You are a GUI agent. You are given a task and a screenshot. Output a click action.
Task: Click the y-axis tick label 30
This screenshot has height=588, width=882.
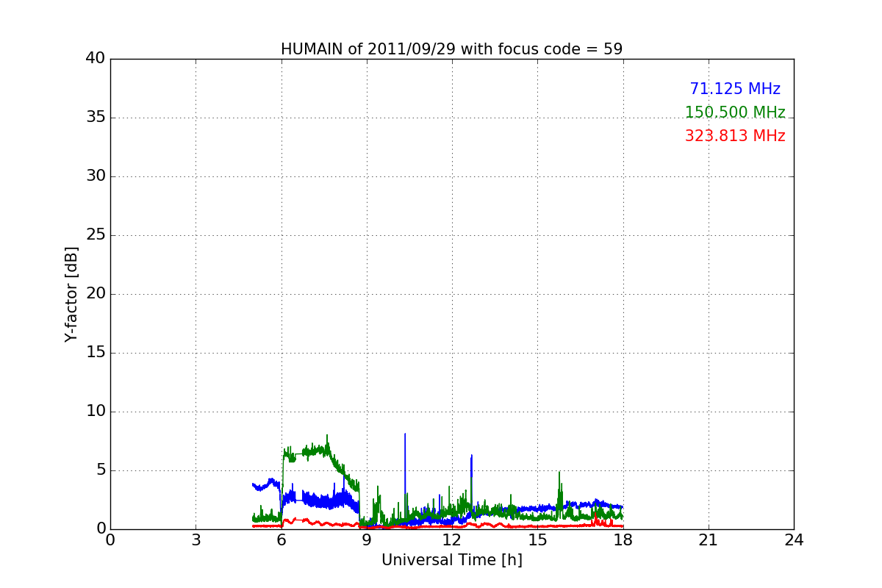pyautogui.click(x=96, y=176)
